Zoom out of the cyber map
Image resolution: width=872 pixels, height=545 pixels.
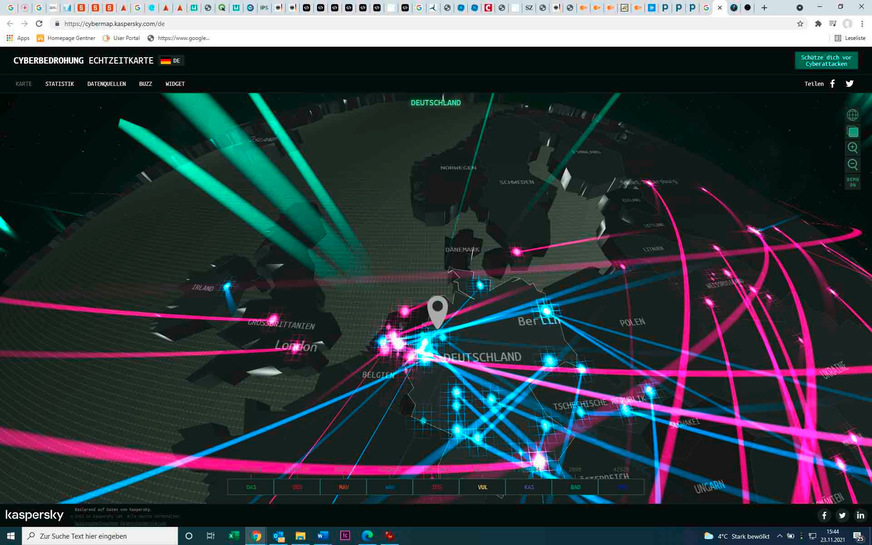(852, 165)
